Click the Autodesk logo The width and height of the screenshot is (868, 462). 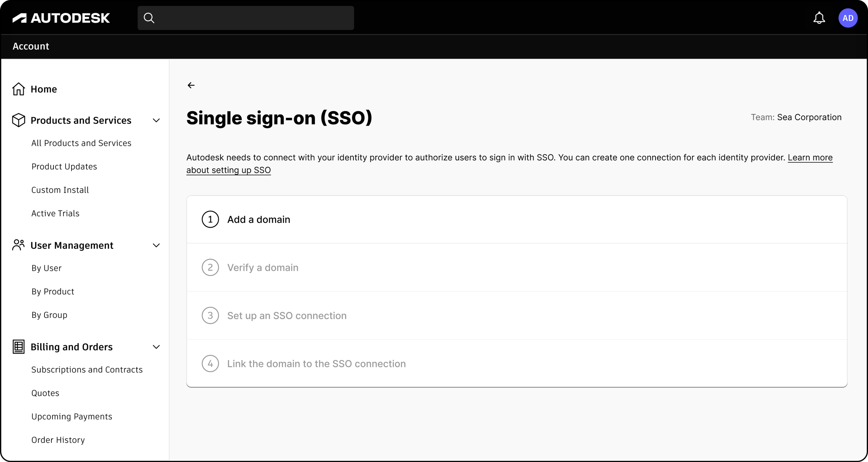pyautogui.click(x=61, y=18)
